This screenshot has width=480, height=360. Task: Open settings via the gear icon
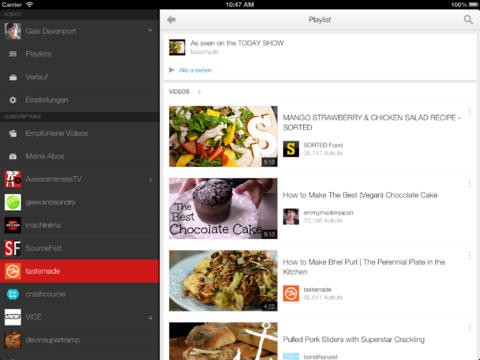coord(13,100)
